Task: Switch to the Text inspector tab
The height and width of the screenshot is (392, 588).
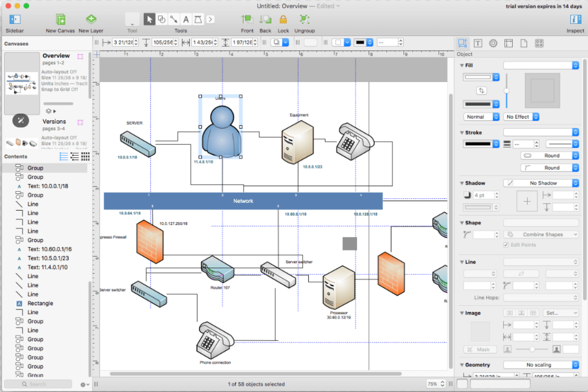Action: (478, 43)
